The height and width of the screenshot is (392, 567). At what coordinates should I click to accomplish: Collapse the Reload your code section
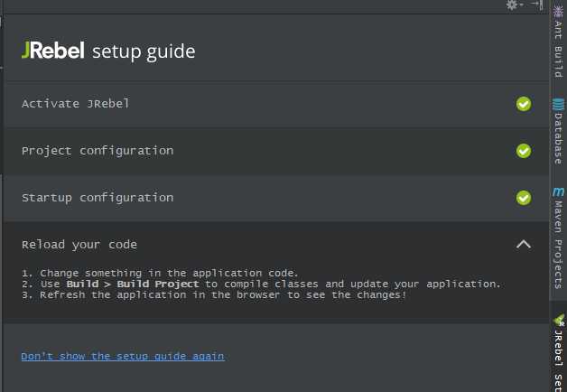click(524, 245)
